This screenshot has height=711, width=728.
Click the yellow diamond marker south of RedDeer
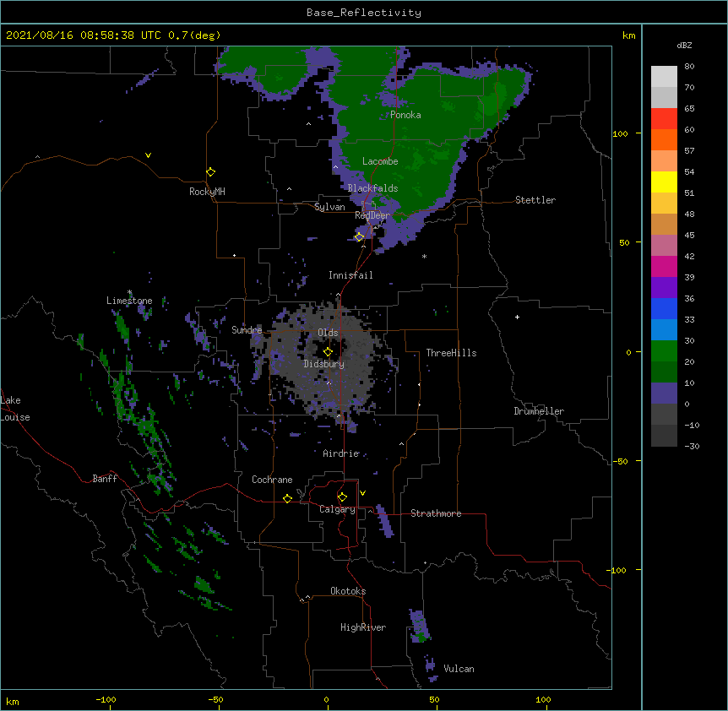pyautogui.click(x=359, y=237)
